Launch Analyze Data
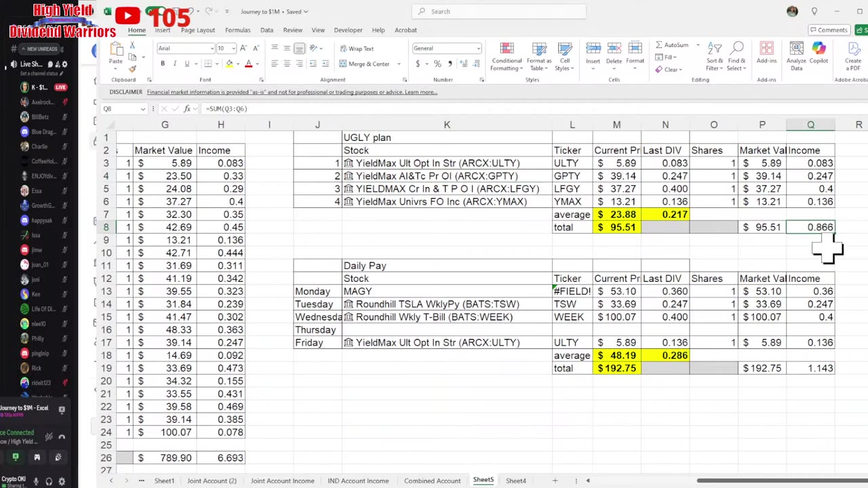The height and width of the screenshot is (488, 868). click(797, 56)
